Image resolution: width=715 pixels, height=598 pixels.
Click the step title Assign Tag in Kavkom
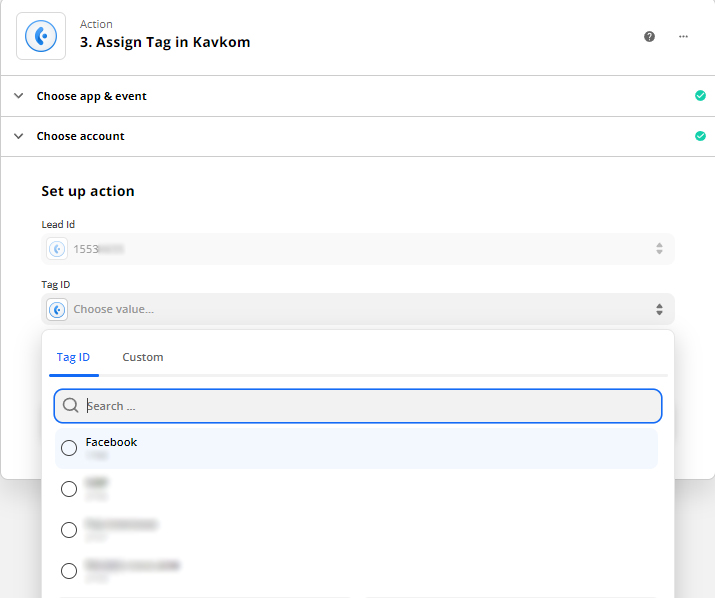[165, 43]
